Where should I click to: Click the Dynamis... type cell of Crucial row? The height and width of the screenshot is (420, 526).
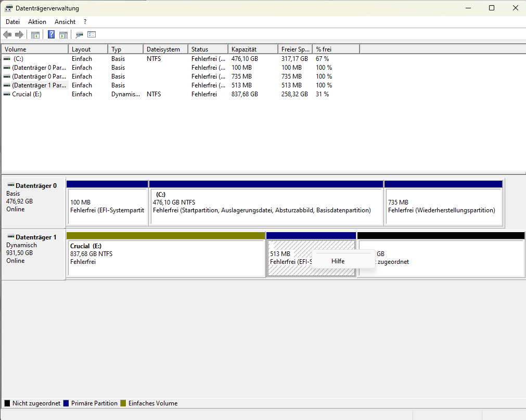pos(125,94)
